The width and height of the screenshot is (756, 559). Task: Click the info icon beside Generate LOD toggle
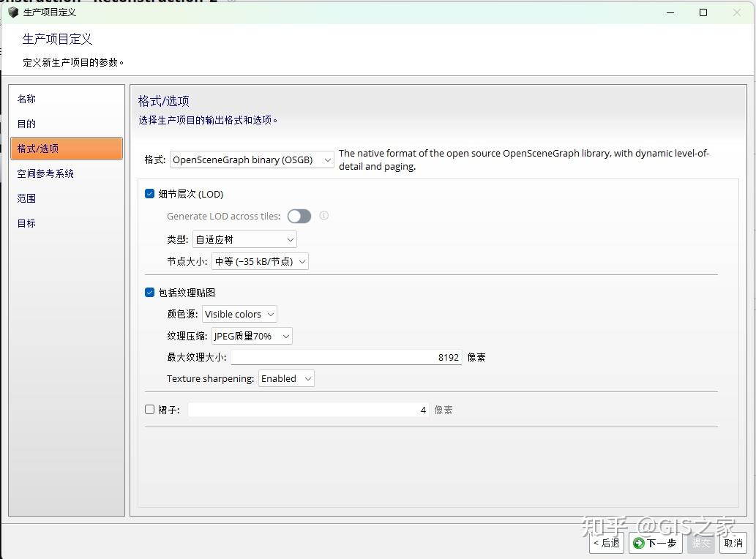click(323, 216)
